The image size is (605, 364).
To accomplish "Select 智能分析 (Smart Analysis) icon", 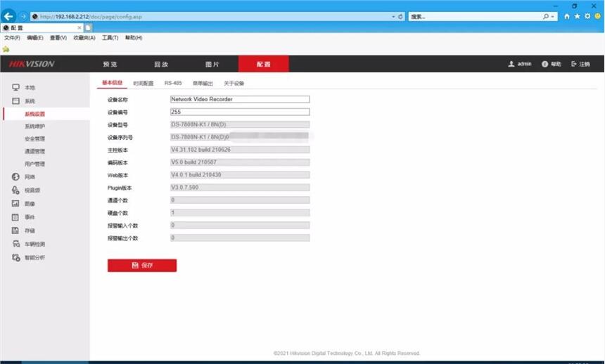I will coord(15,257).
